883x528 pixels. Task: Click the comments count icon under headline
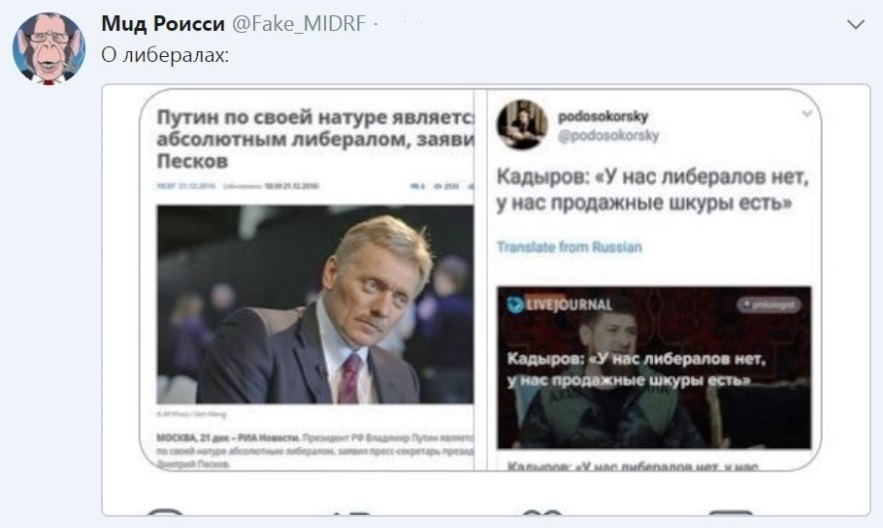point(418,186)
